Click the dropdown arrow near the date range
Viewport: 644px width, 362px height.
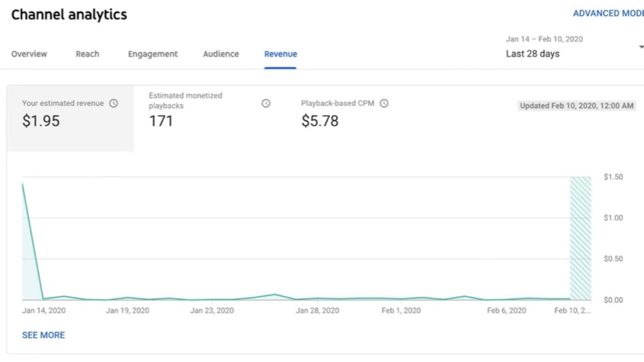(640, 46)
